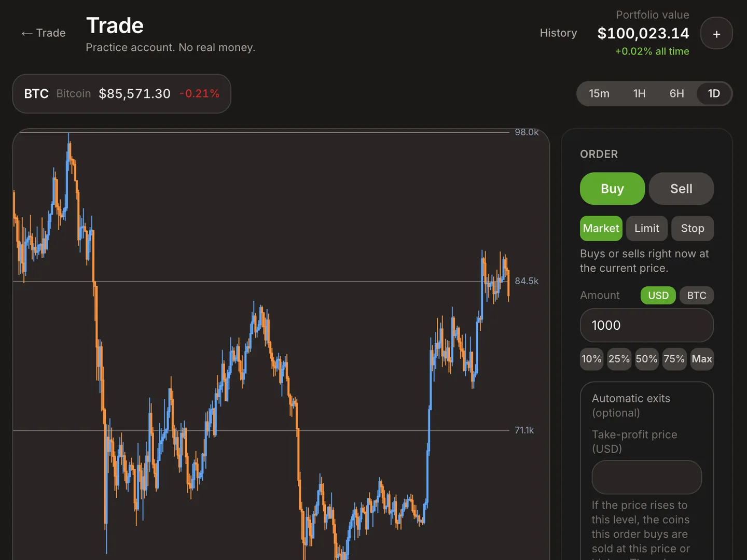The image size is (747, 560).
Task: Set amount unit to USD
Action: (658, 296)
